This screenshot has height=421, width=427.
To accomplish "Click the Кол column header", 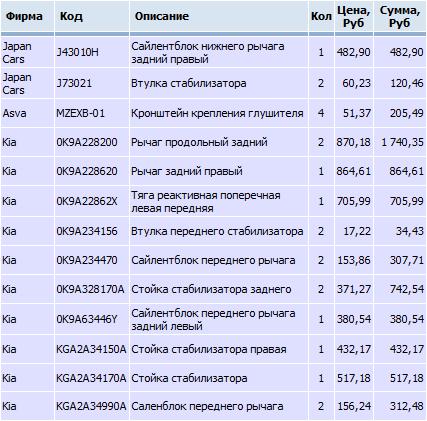I will tap(321, 16).
